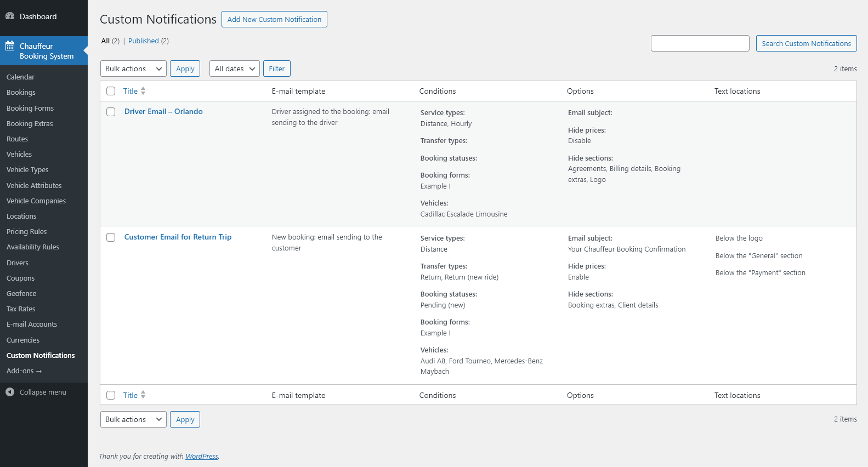Click the Dashboard gauge icon

tap(10, 16)
